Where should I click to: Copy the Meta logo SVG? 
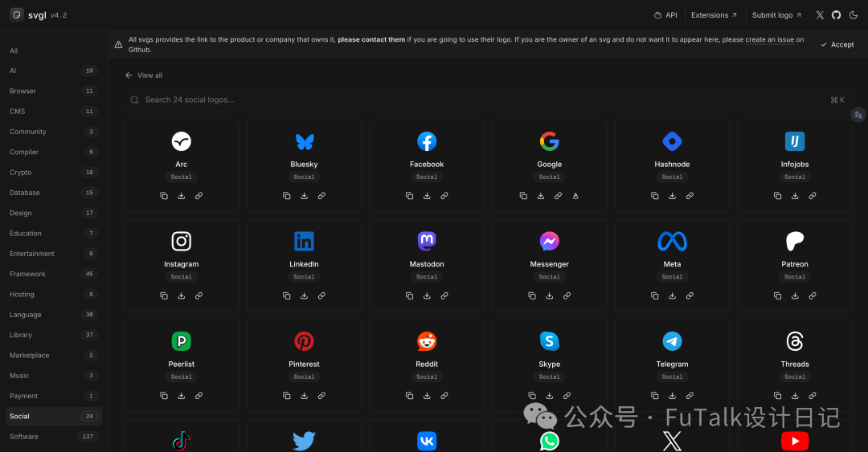(x=655, y=296)
